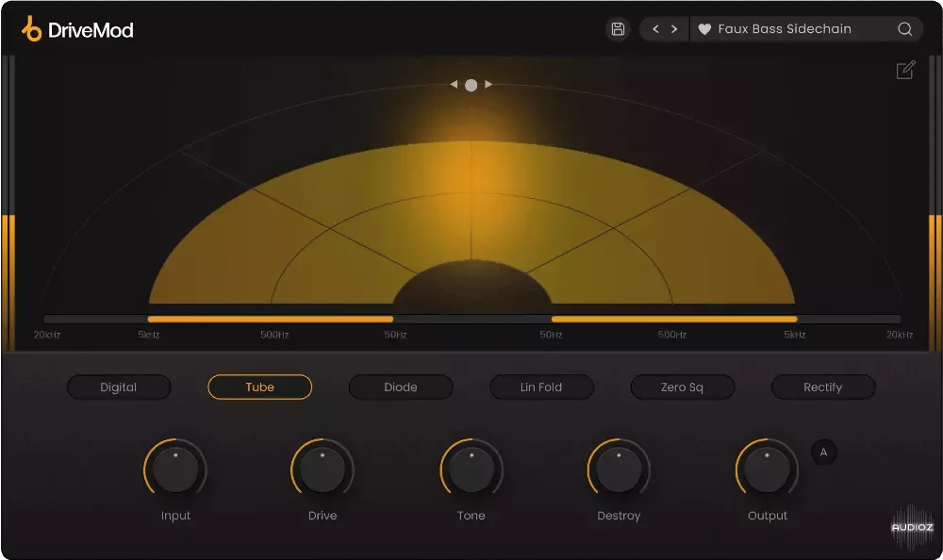Click the left arrow beside the display dot

455,84
